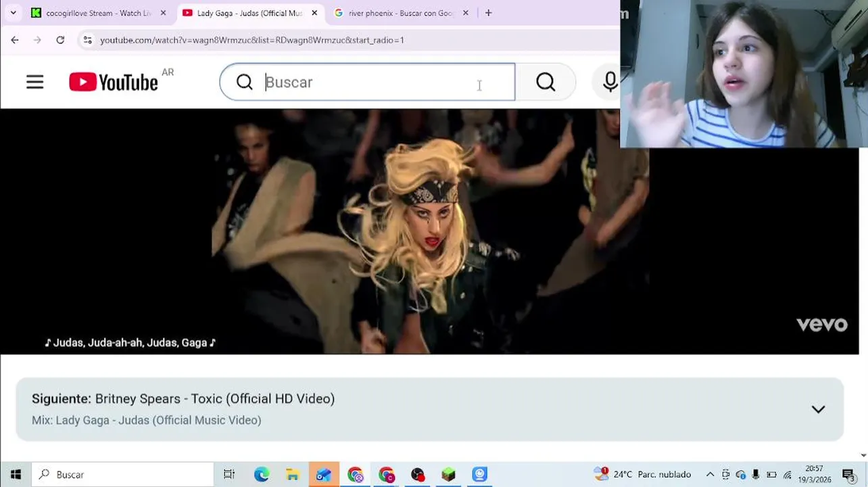868x487 pixels.
Task: Open the Meet Now tray icon
Action: pos(725,474)
